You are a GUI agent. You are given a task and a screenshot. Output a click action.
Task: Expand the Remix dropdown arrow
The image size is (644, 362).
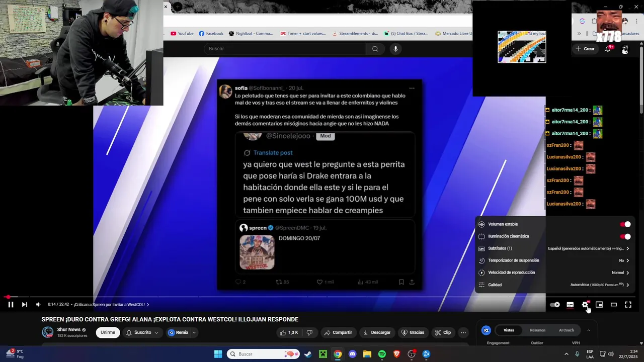pyautogui.click(x=194, y=332)
